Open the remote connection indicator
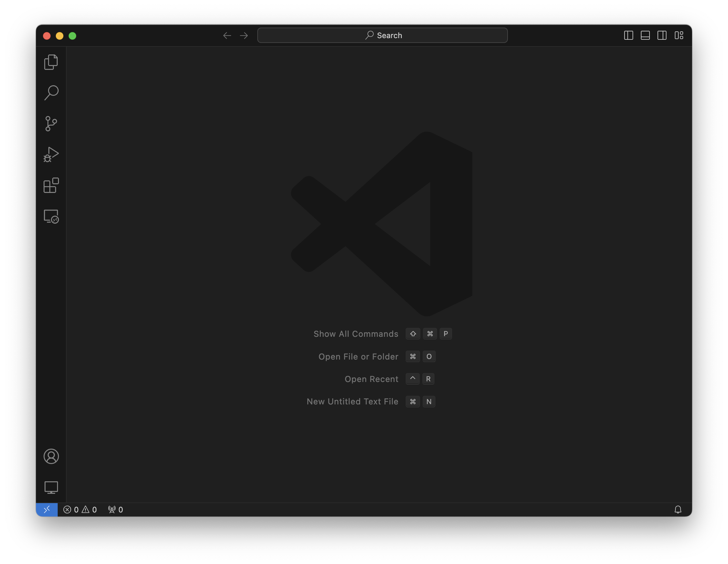The width and height of the screenshot is (728, 564). (47, 509)
